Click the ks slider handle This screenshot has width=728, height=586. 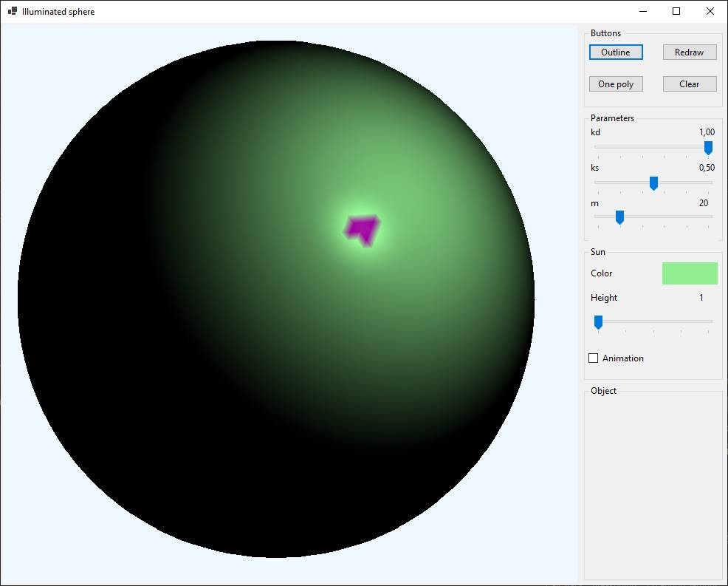[653, 183]
